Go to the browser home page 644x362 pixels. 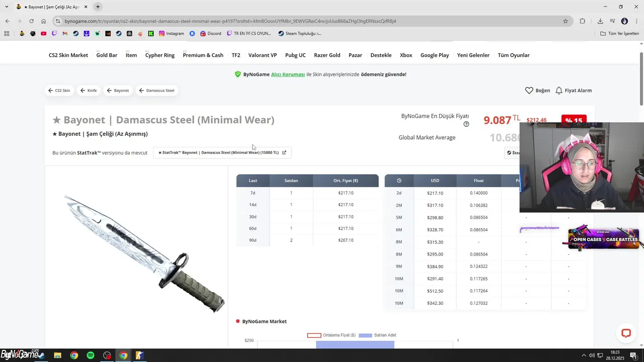[44, 21]
